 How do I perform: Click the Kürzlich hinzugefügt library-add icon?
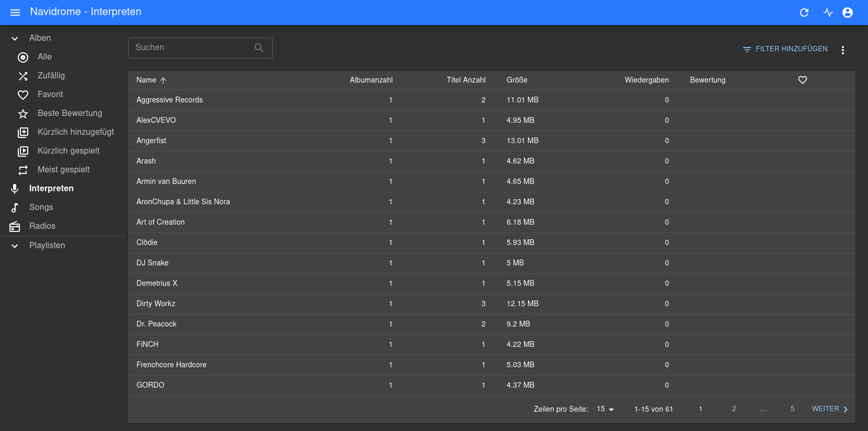(23, 133)
